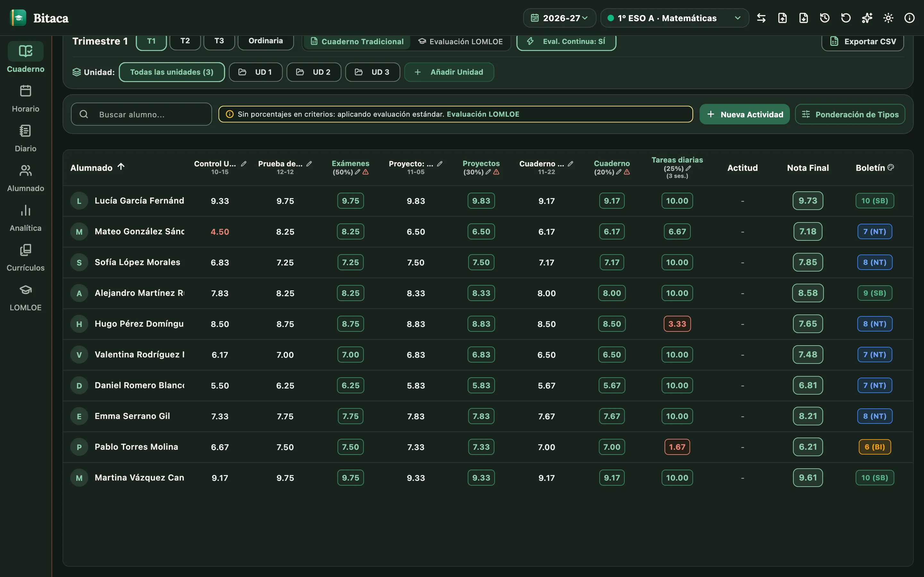The width and height of the screenshot is (924, 577).
Task: Switch to Evaluación LOMLOE view mode
Action: [x=460, y=41]
